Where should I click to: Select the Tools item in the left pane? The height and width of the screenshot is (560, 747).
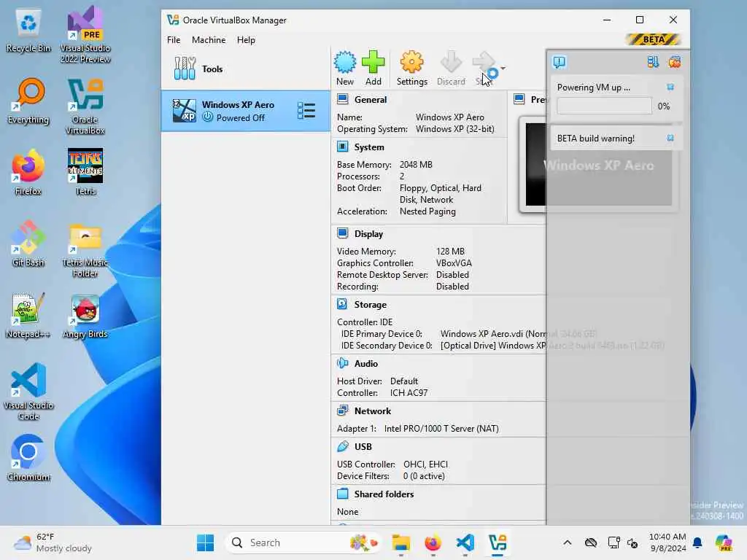(x=245, y=69)
